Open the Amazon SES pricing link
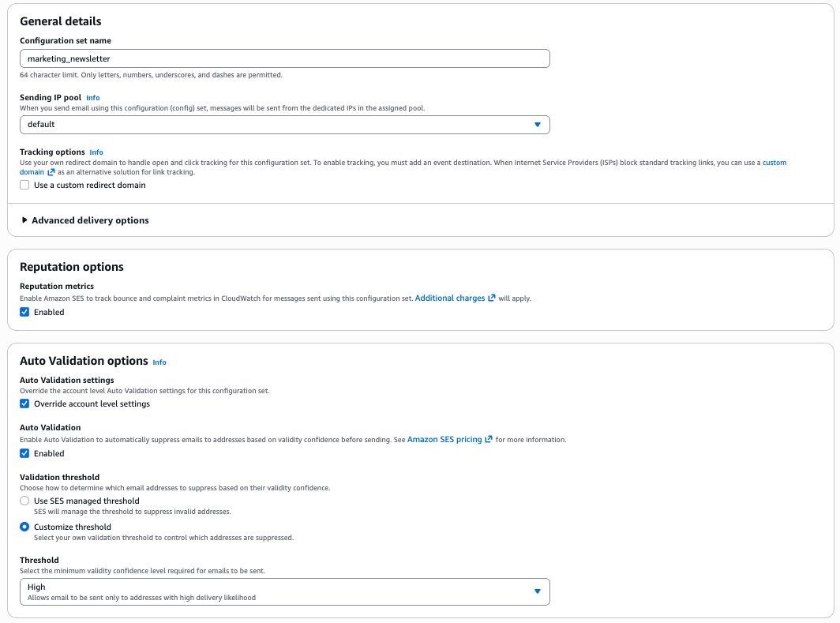 point(444,440)
